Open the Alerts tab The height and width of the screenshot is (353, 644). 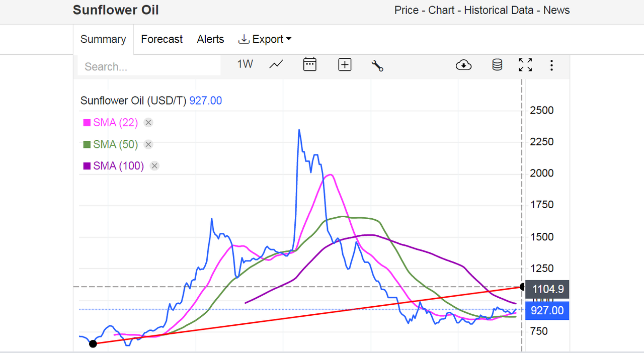pos(210,39)
